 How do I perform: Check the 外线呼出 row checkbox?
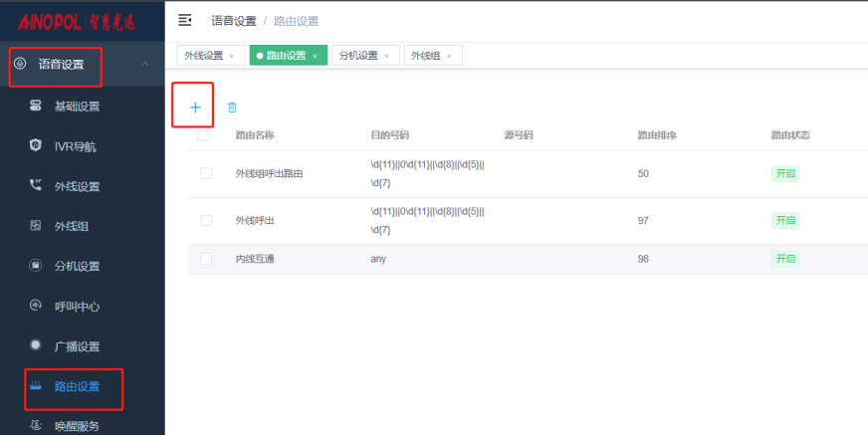click(x=206, y=220)
